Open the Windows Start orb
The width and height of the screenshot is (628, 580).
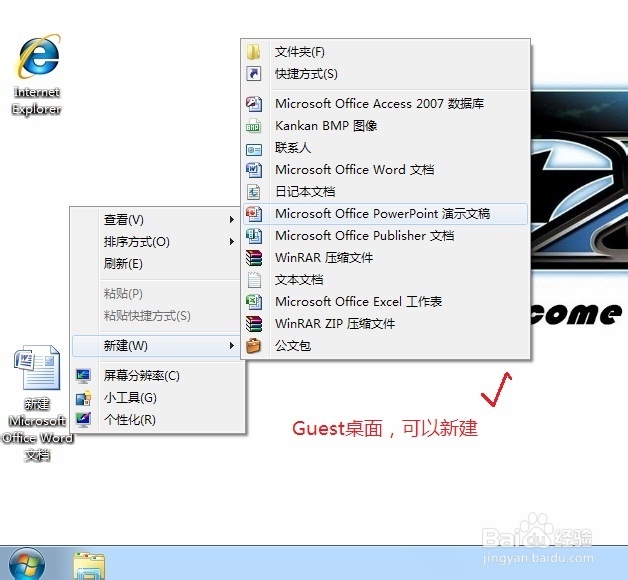pyautogui.click(x=27, y=565)
